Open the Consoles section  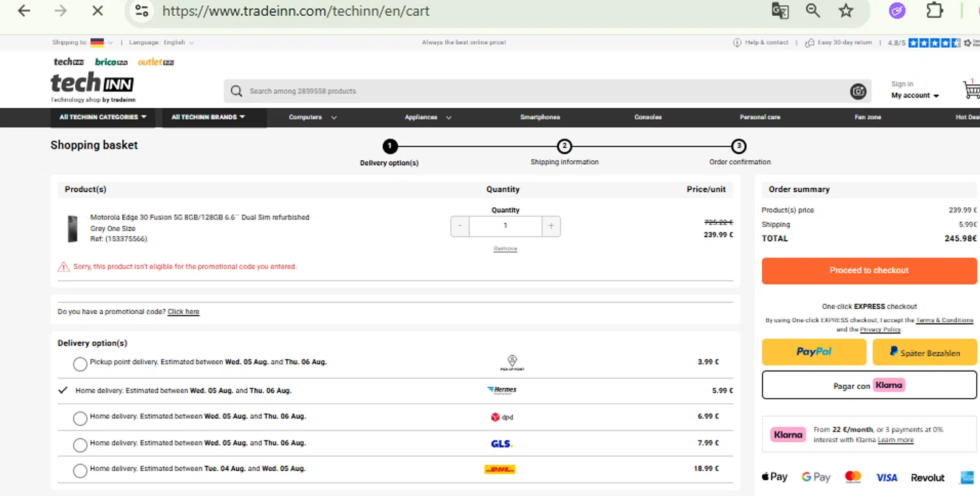tap(648, 118)
